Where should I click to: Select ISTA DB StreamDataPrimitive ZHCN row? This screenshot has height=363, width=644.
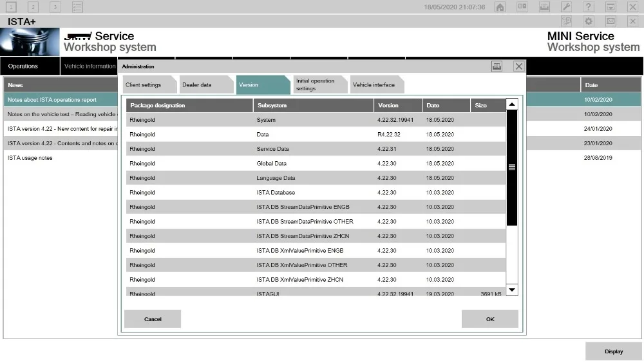tap(316, 236)
